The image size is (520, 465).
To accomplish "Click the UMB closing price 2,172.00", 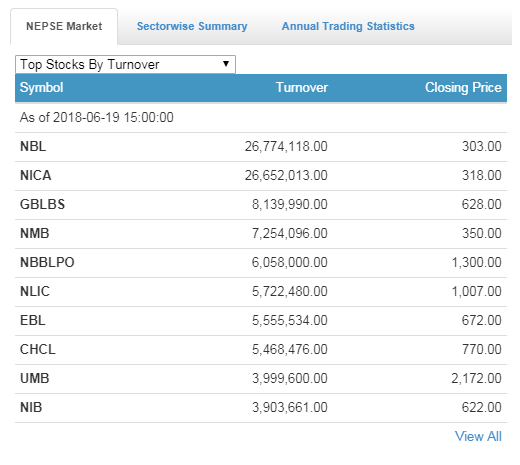I will point(476,378).
